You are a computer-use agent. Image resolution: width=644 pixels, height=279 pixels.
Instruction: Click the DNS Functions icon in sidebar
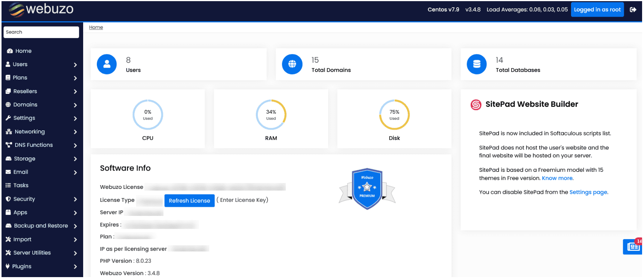[9, 145]
